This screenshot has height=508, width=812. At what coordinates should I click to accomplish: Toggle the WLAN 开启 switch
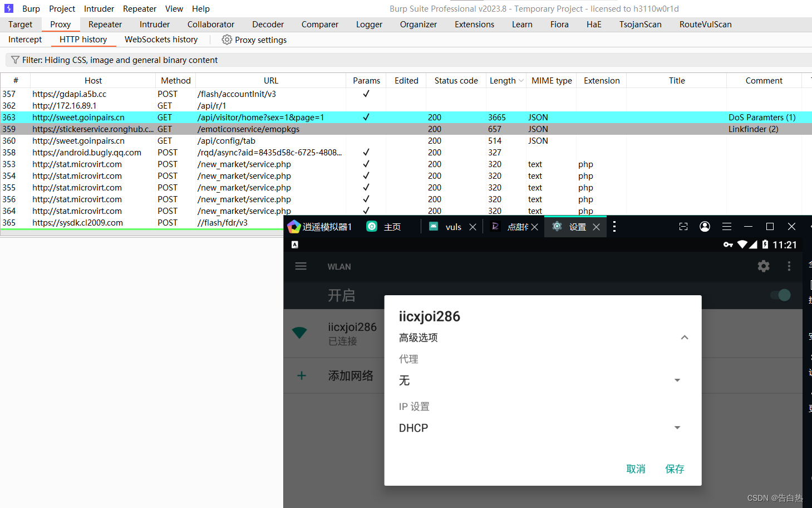(781, 295)
